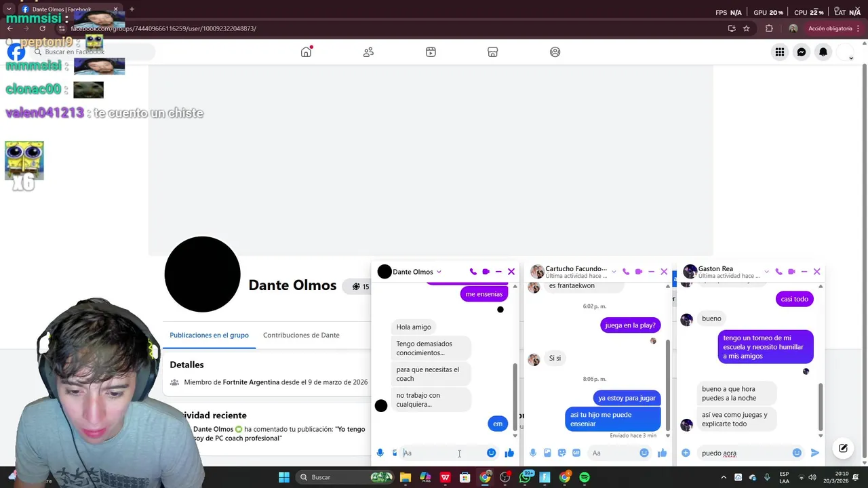Viewport: 868px width, 488px height.
Task: Open the Windows Start menu
Action: click(284, 477)
